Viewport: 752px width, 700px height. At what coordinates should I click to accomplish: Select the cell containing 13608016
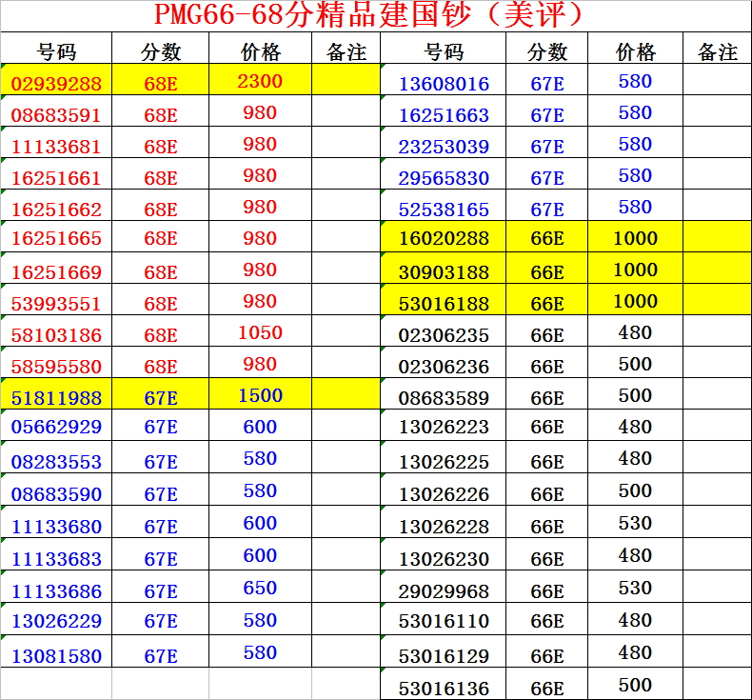tap(444, 84)
